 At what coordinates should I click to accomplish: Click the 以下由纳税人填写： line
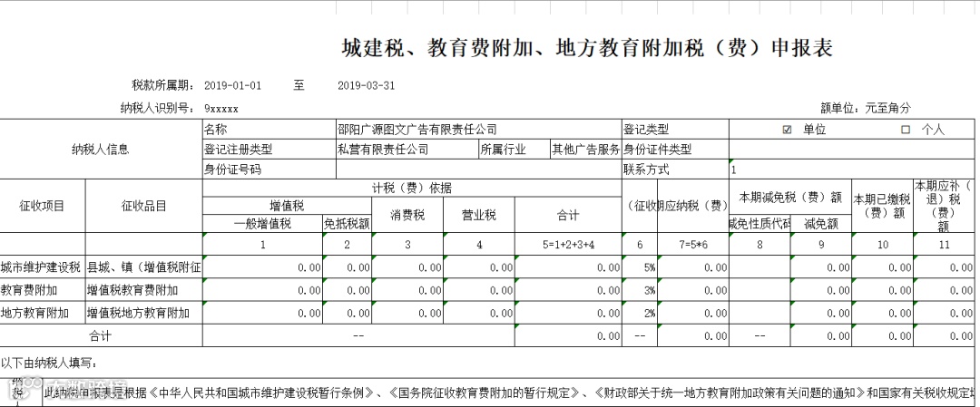tap(48, 363)
